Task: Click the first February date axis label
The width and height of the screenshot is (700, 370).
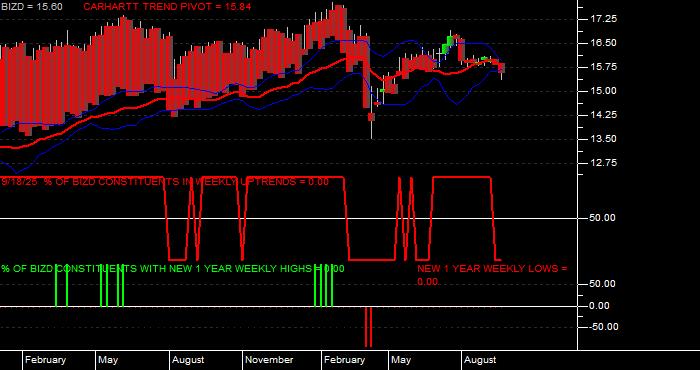Action: tap(45, 360)
